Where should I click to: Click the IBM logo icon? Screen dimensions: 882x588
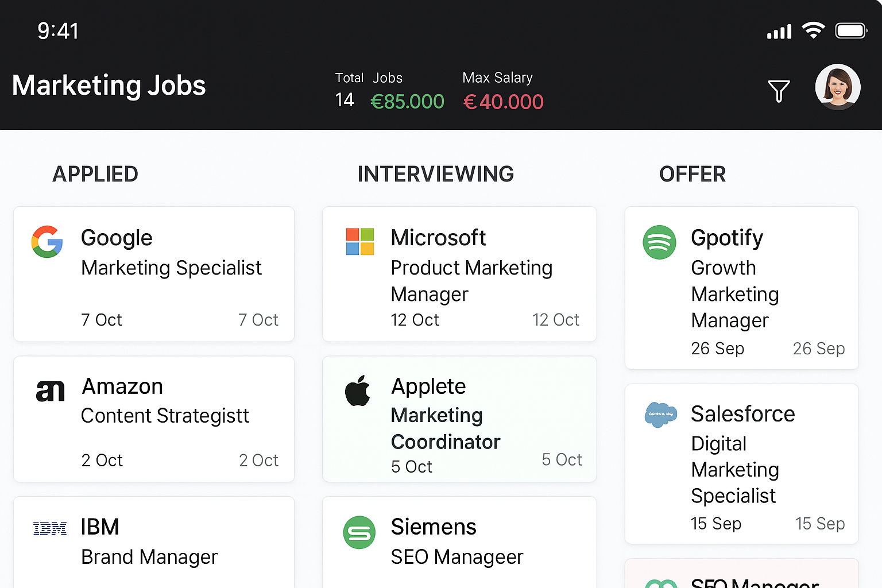point(50,528)
